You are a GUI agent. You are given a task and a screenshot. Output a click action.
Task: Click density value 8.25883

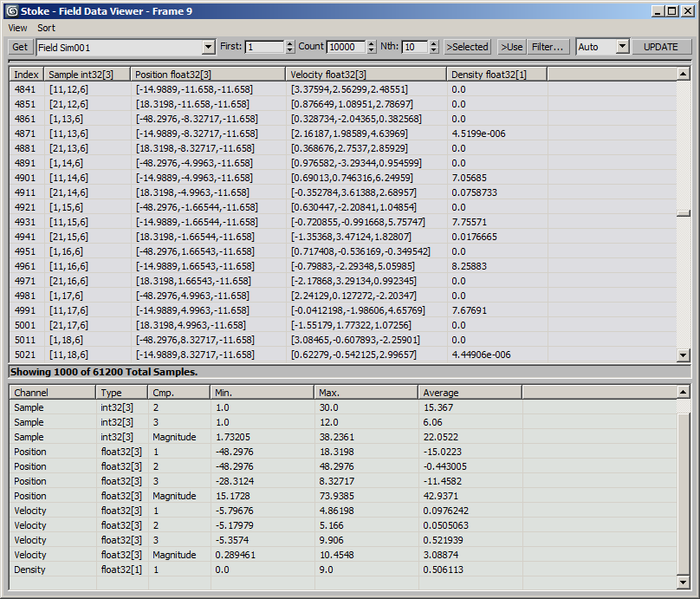click(x=469, y=266)
